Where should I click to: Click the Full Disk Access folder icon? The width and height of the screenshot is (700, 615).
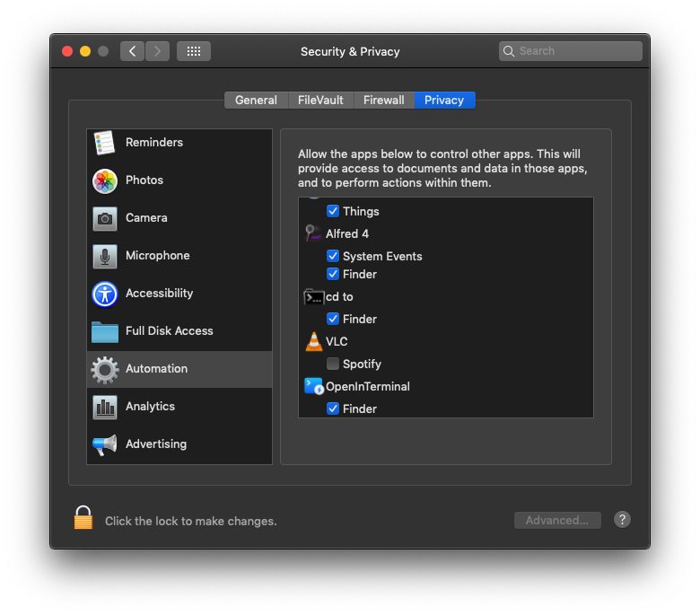tap(105, 332)
